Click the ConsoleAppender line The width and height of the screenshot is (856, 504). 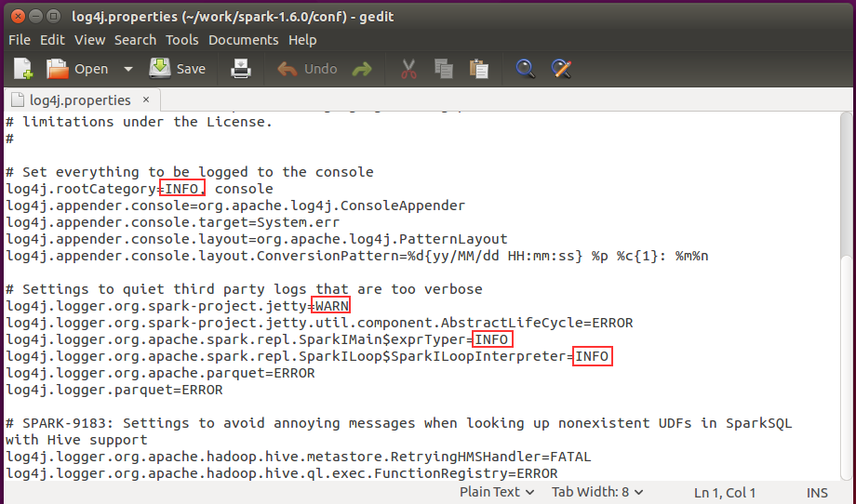click(x=235, y=206)
